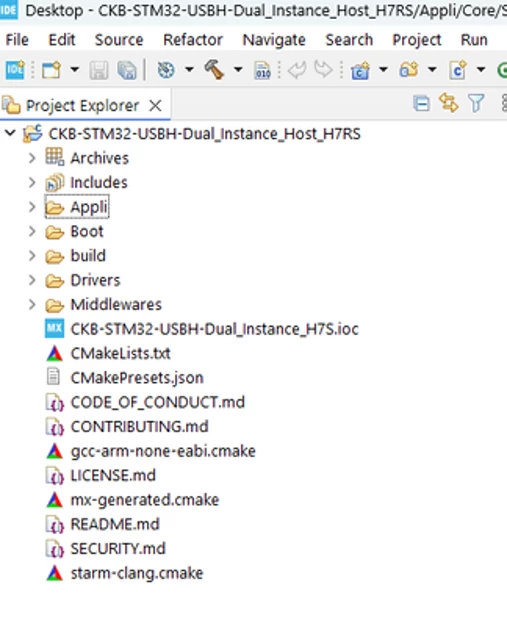This screenshot has height=626, width=507.
Task: Toggle Link with Editor in Project Explorer
Action: coord(448,103)
